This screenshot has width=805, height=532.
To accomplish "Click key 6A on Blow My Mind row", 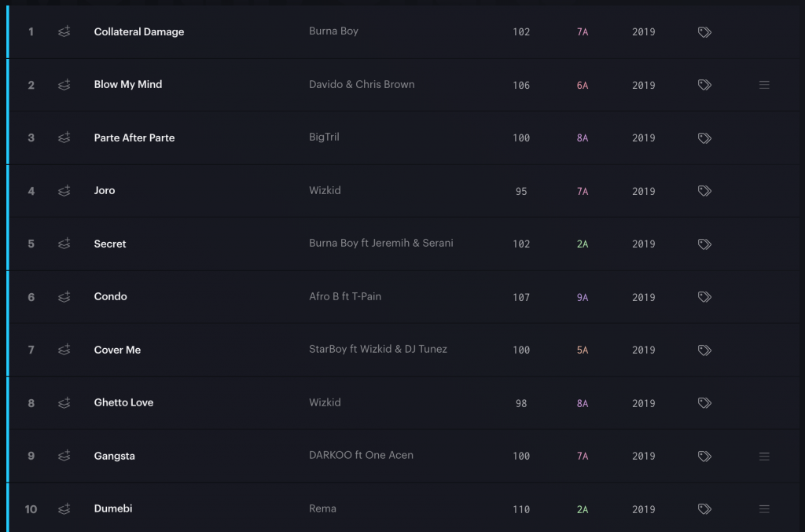I will coord(583,85).
